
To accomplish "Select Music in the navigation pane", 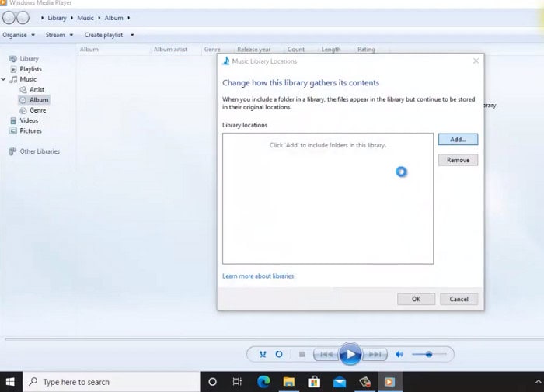I will [x=28, y=79].
